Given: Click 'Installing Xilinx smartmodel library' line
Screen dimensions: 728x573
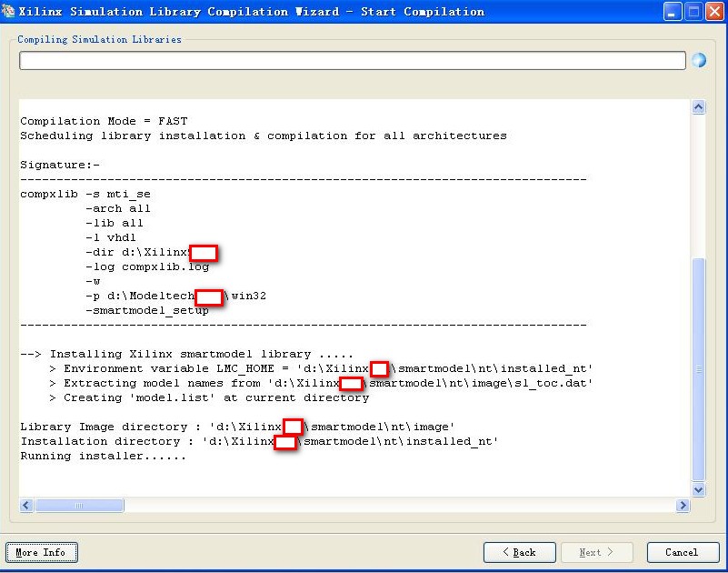Looking at the screenshot, I should 186,354.
